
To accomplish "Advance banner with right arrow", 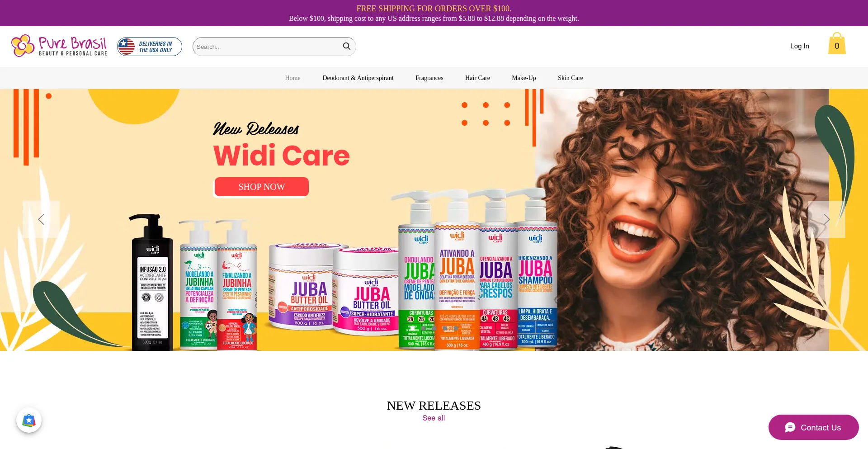I will tap(826, 219).
